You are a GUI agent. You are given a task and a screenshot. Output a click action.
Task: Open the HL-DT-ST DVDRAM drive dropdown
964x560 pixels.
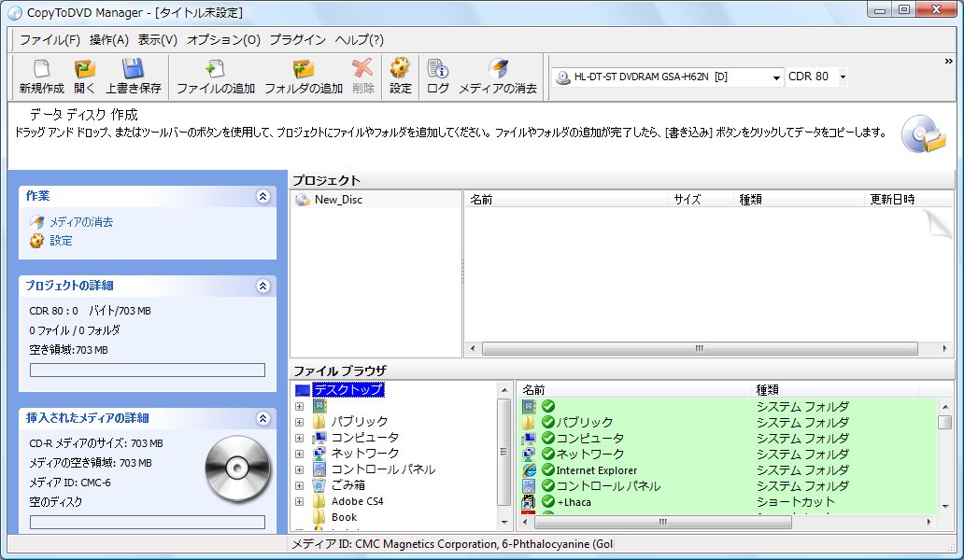tap(776, 77)
